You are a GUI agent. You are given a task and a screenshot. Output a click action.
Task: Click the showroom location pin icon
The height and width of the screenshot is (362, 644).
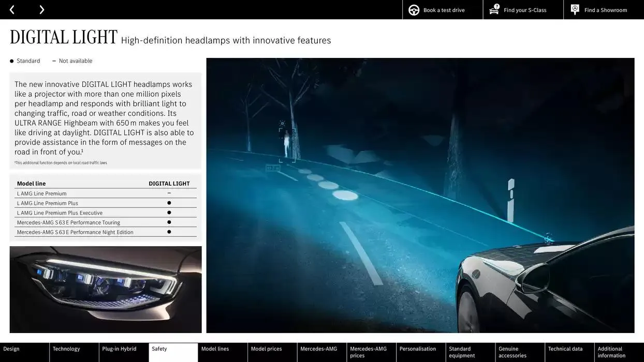click(x=575, y=9)
